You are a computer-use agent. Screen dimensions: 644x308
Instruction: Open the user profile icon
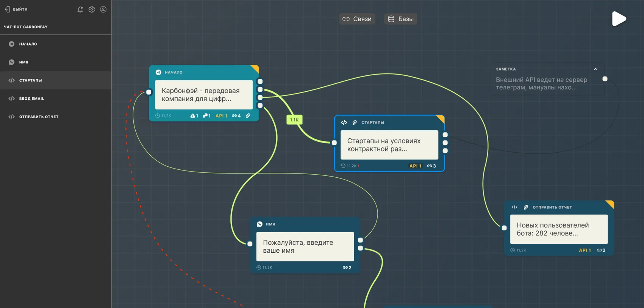click(x=103, y=9)
